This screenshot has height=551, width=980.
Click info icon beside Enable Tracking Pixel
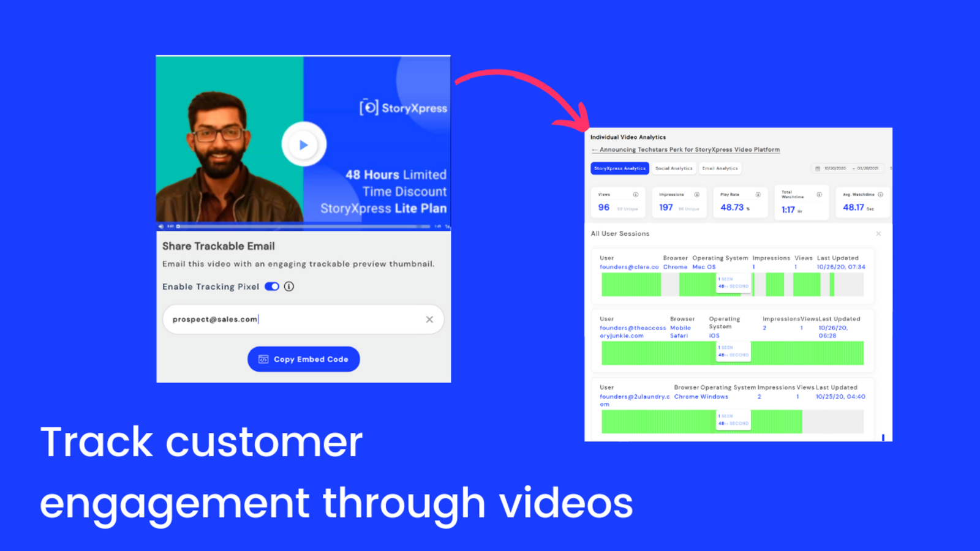click(289, 287)
